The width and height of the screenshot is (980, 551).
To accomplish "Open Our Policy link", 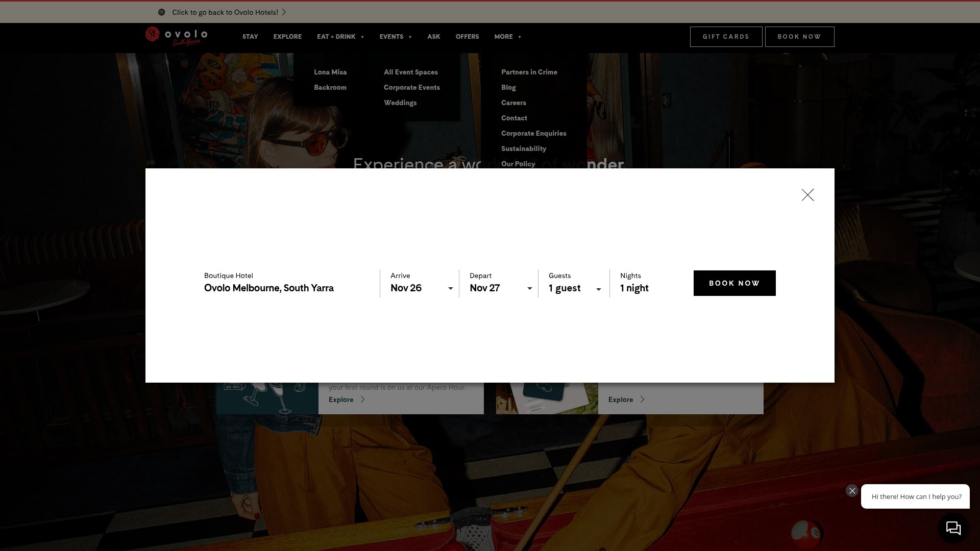I will click(x=518, y=164).
